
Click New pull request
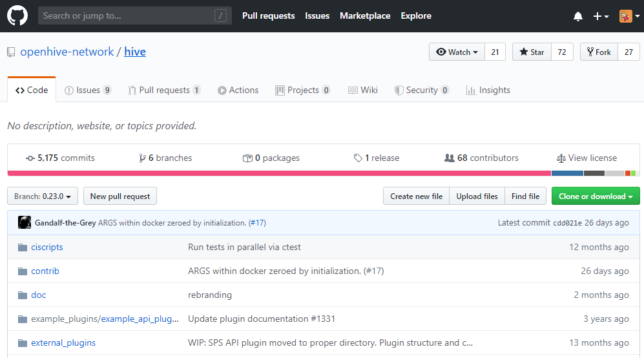point(120,196)
